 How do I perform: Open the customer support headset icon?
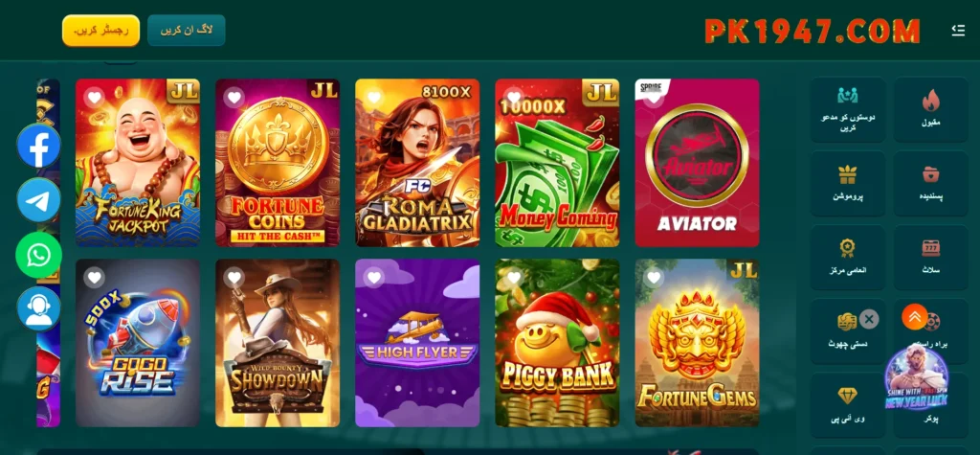38,308
